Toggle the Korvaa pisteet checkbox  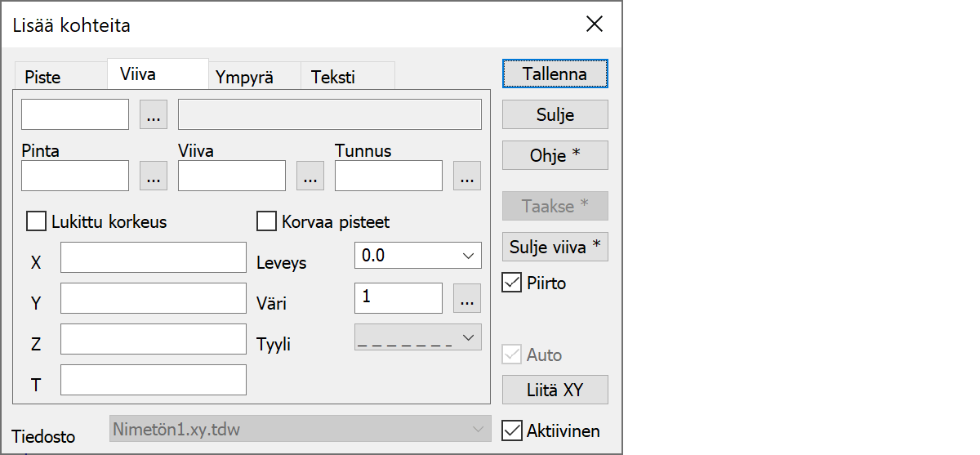pyautogui.click(x=266, y=221)
